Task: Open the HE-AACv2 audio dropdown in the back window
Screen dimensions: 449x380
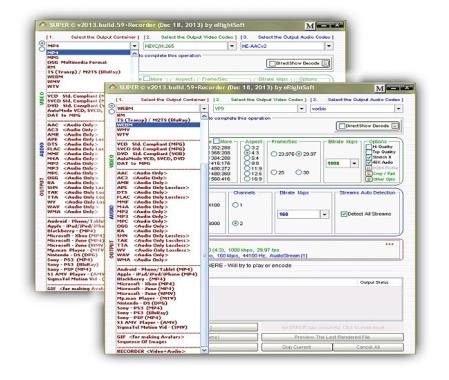Action: tap(329, 46)
